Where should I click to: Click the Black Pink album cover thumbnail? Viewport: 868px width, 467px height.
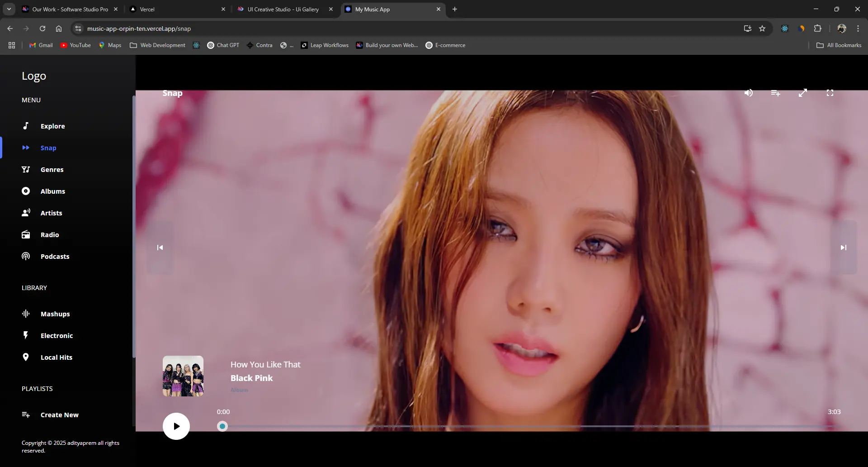183,376
